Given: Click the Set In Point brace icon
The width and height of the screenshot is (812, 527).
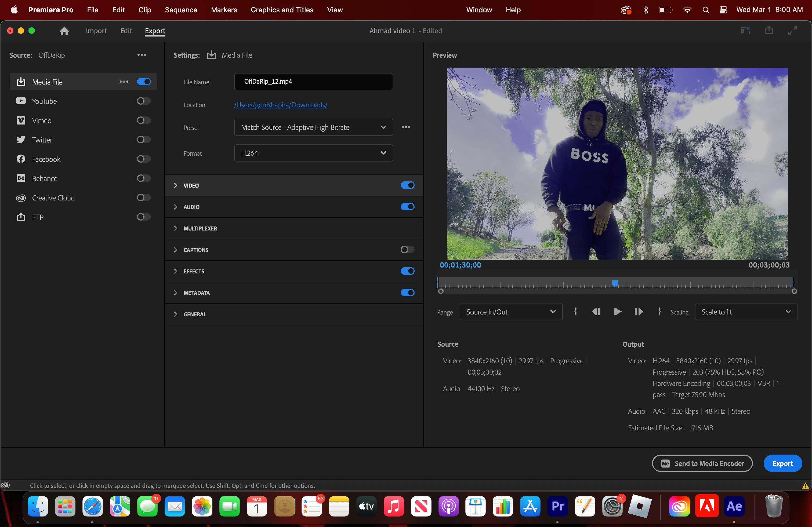Looking at the screenshot, I should tap(575, 312).
